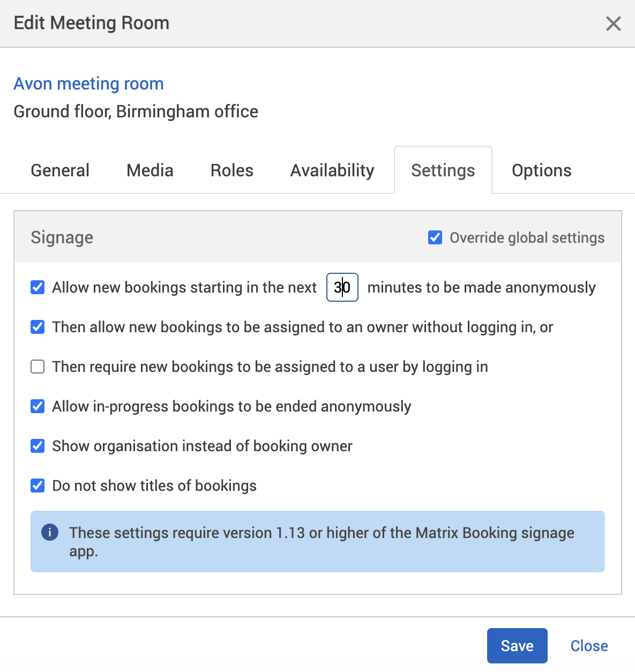Enable requiring bookings assigned by logging in
This screenshot has height=672, width=635.
(x=37, y=367)
